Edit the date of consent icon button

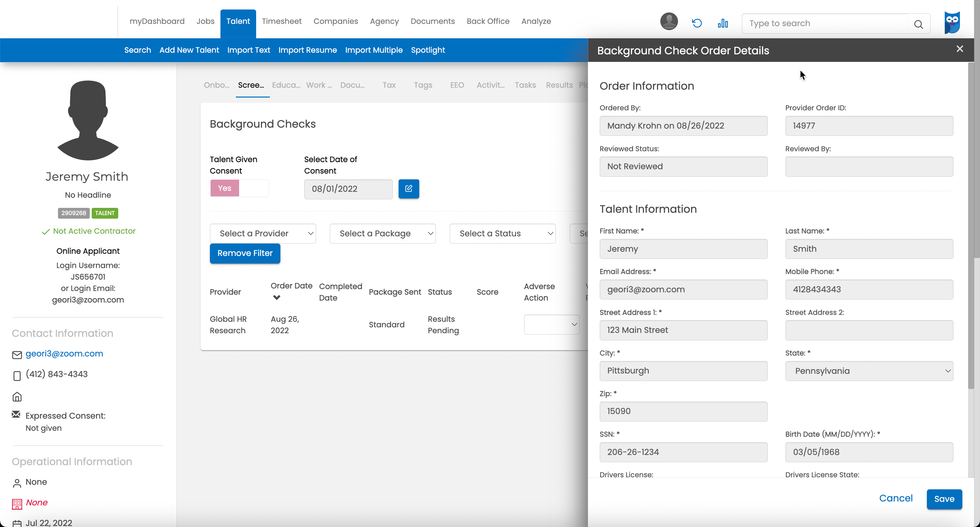pyautogui.click(x=408, y=189)
